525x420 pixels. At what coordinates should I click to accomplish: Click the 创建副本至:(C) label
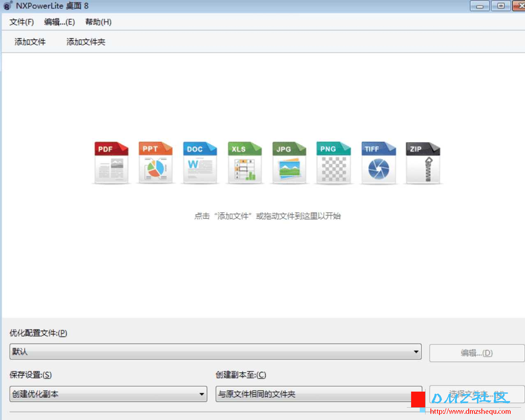tap(241, 375)
